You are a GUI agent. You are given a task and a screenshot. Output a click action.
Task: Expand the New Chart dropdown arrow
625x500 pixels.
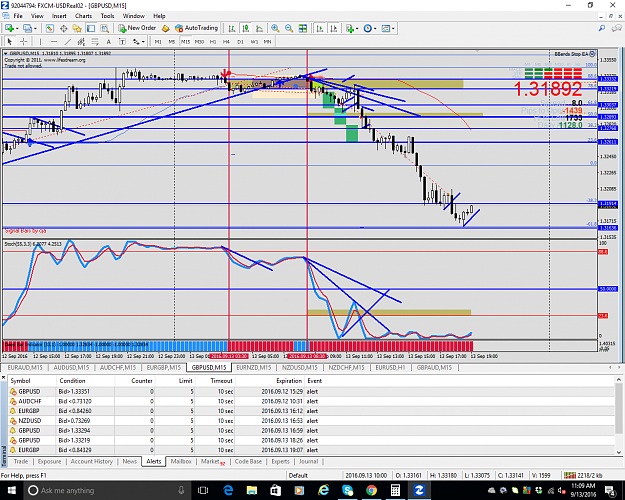pyautogui.click(x=17, y=28)
